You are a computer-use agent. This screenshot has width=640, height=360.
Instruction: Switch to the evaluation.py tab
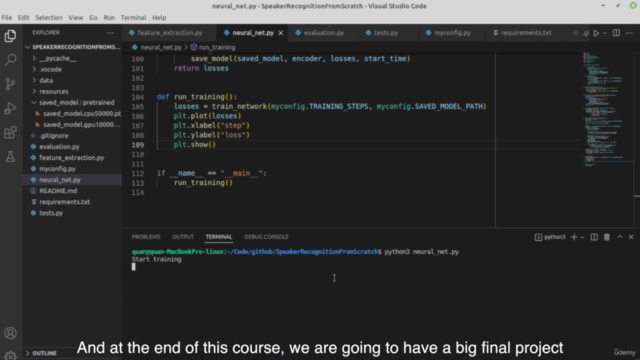[x=320, y=33]
